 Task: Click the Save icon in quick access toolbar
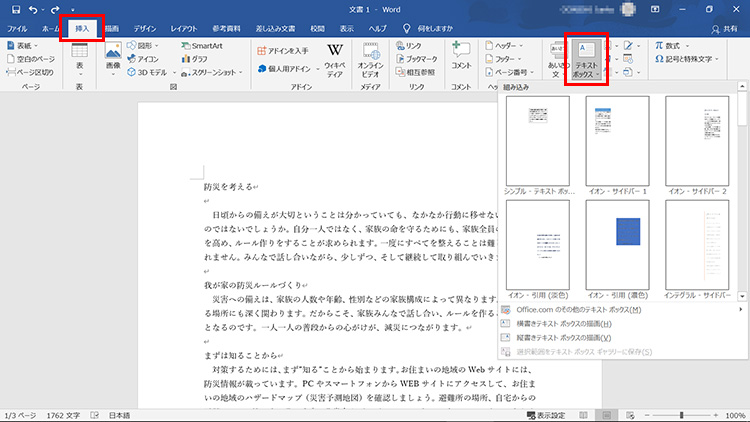(x=15, y=9)
